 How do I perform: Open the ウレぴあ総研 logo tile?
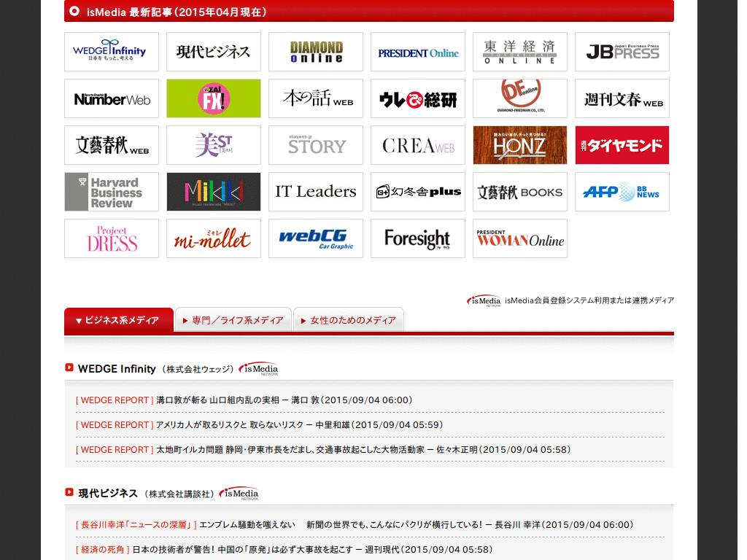[x=418, y=98]
